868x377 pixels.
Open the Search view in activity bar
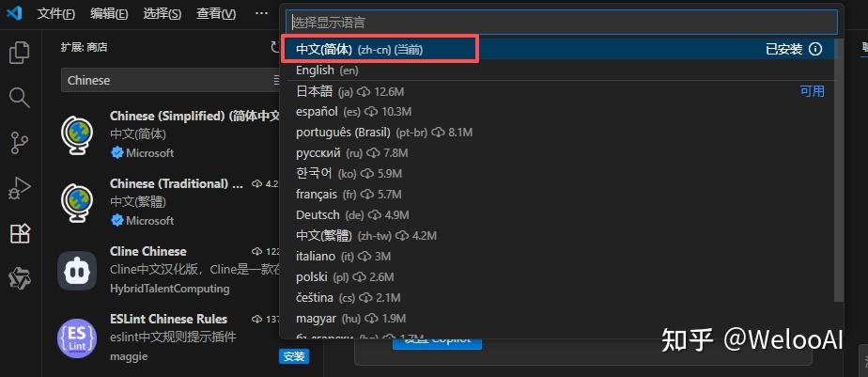tap(20, 98)
